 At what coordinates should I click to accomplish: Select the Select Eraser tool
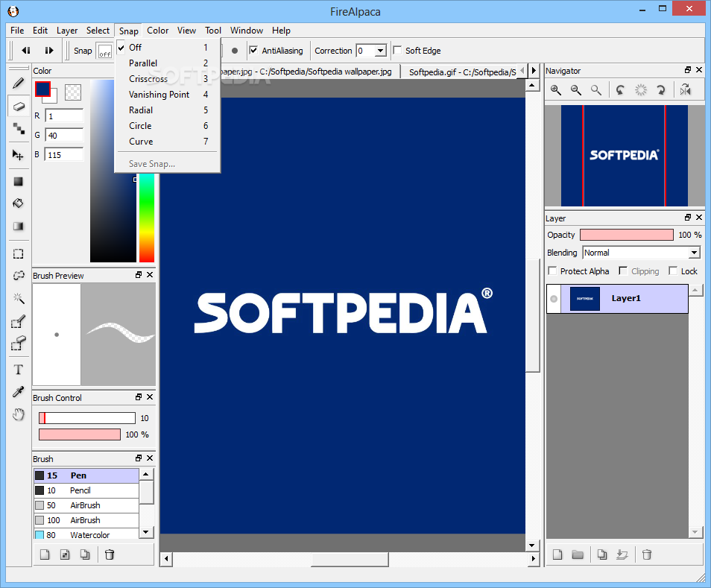click(18, 344)
